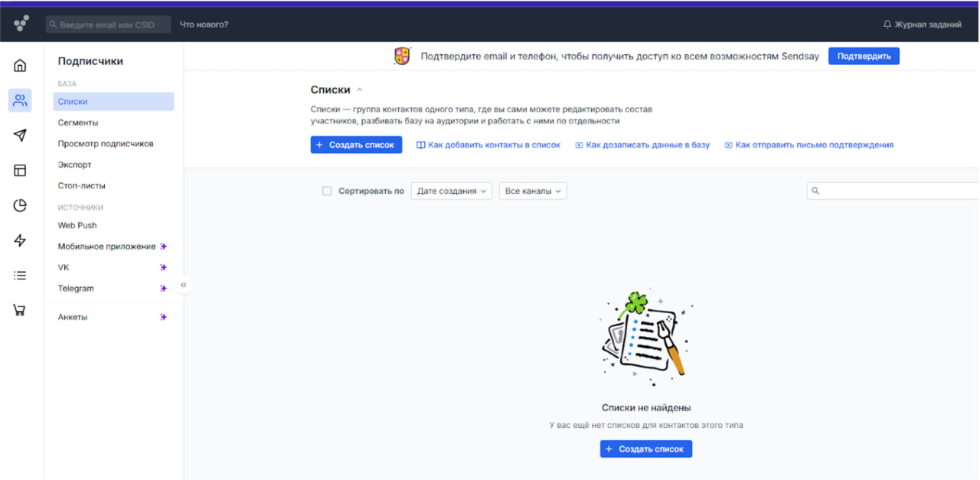Open the Automation lightning bolt icon

(x=20, y=240)
